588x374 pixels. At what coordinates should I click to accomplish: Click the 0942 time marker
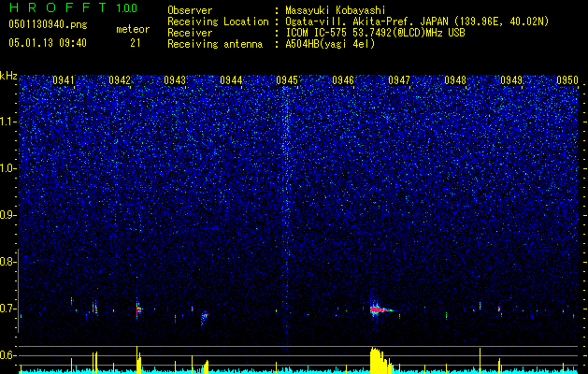120,80
